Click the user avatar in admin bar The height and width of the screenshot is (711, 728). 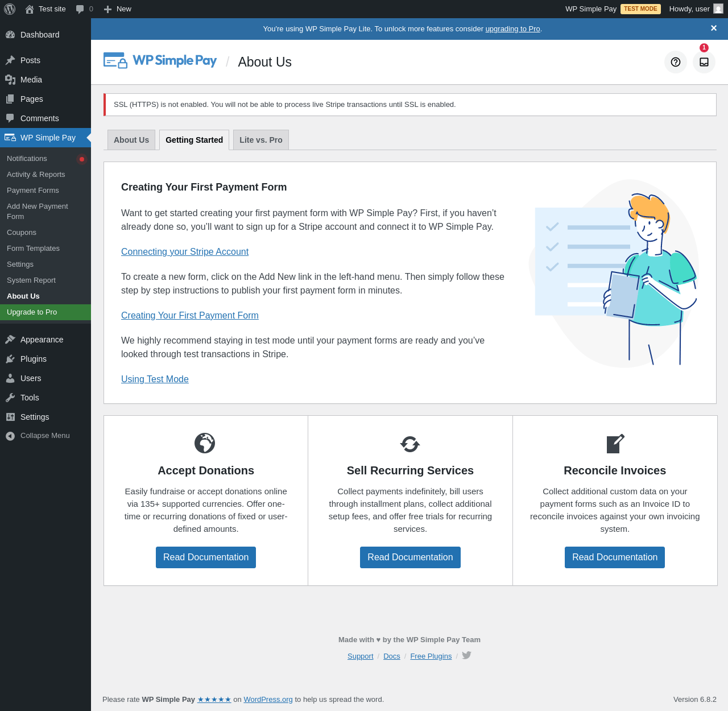[718, 9]
